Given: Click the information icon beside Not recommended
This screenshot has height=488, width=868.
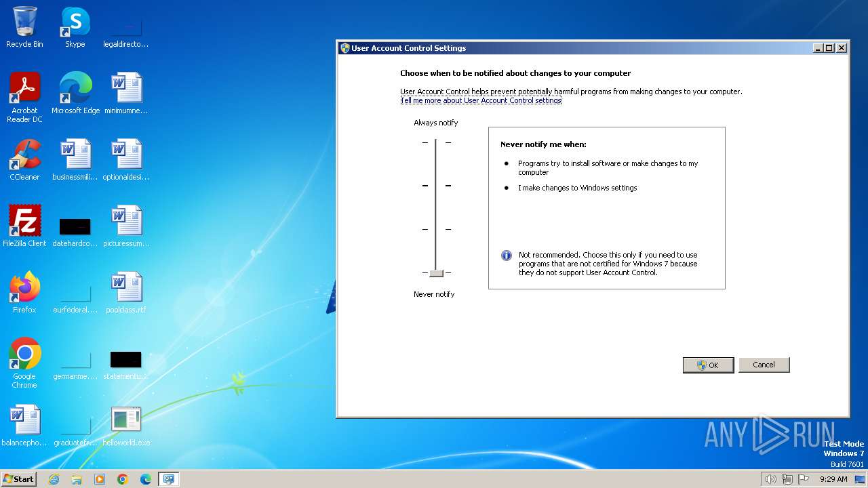Looking at the screenshot, I should coord(506,256).
